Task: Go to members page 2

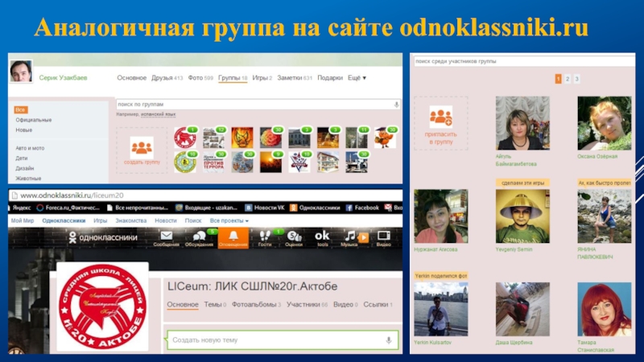Action: [568, 79]
